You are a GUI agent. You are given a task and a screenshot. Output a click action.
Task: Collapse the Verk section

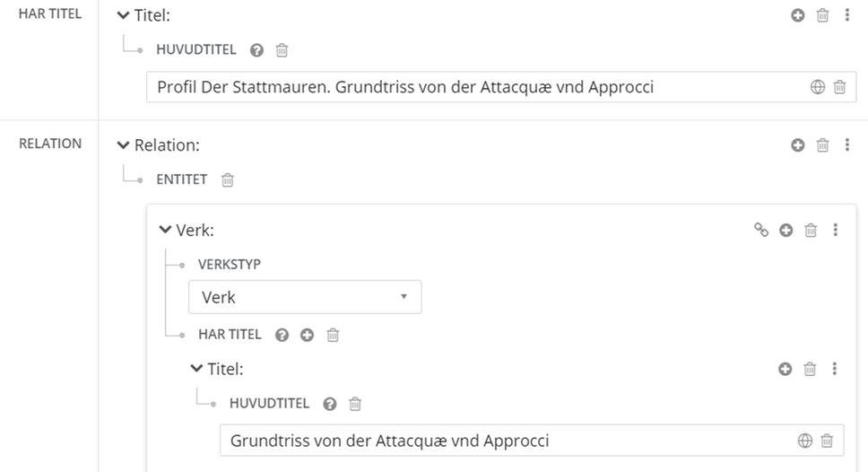coord(165,231)
